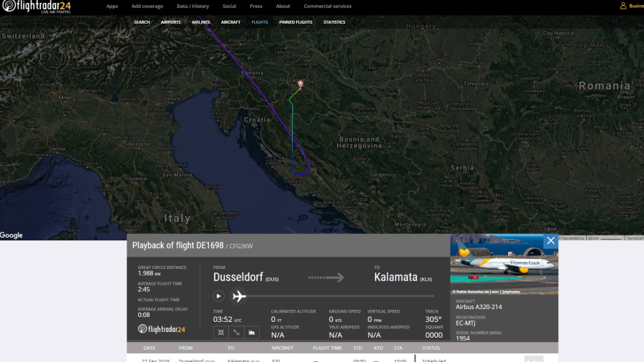Open the Statistics section
The height and width of the screenshot is (362, 644).
(334, 22)
